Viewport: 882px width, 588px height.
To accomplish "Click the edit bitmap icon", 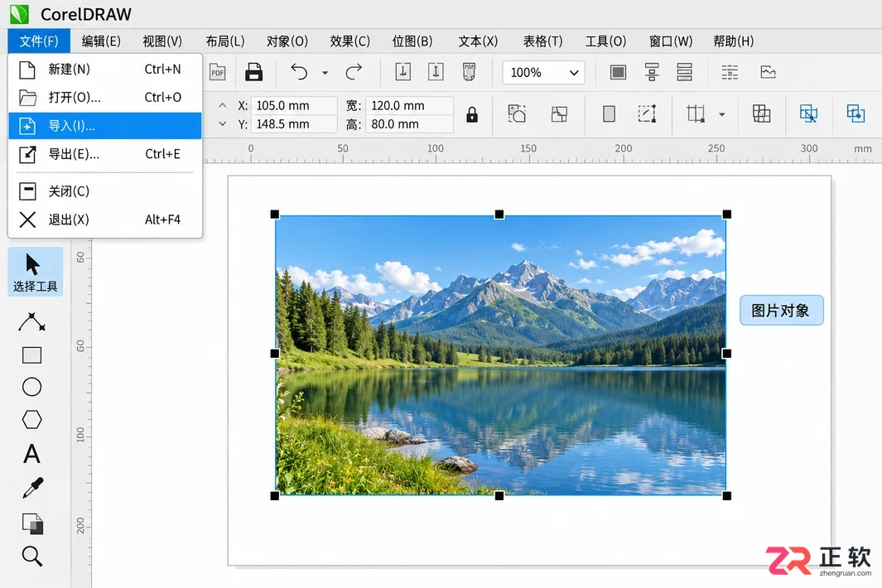I will (517, 113).
